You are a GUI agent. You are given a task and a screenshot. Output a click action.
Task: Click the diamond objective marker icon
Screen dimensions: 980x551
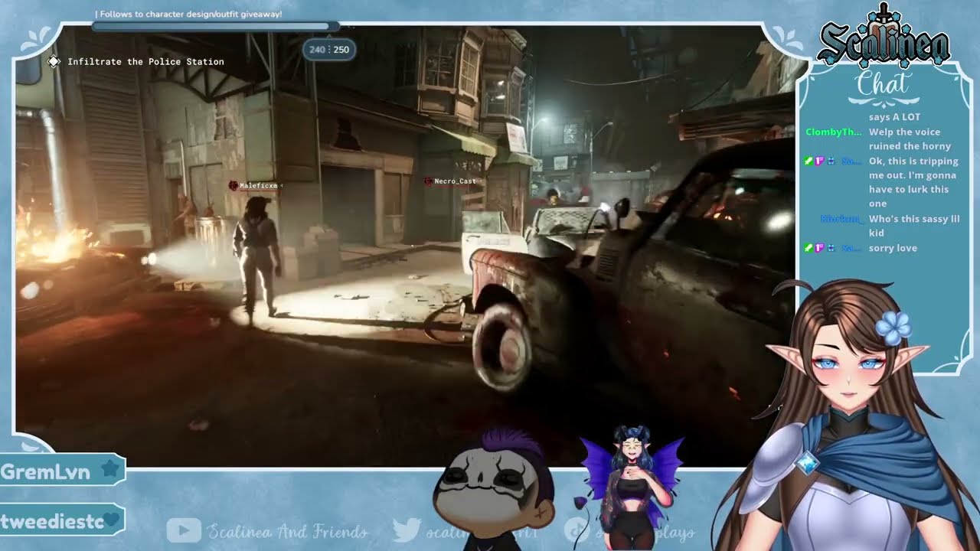[x=54, y=61]
